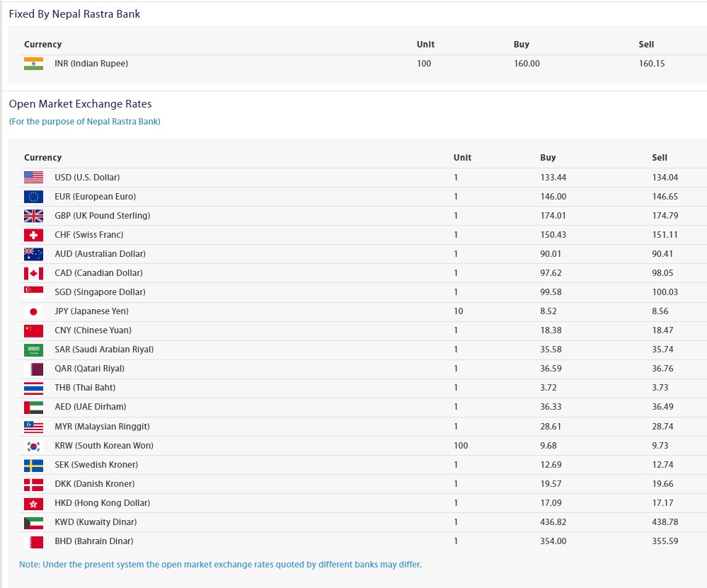Click USD (U.S. Dollar) currency name
Screen dimensions: 707x588
tap(87, 178)
